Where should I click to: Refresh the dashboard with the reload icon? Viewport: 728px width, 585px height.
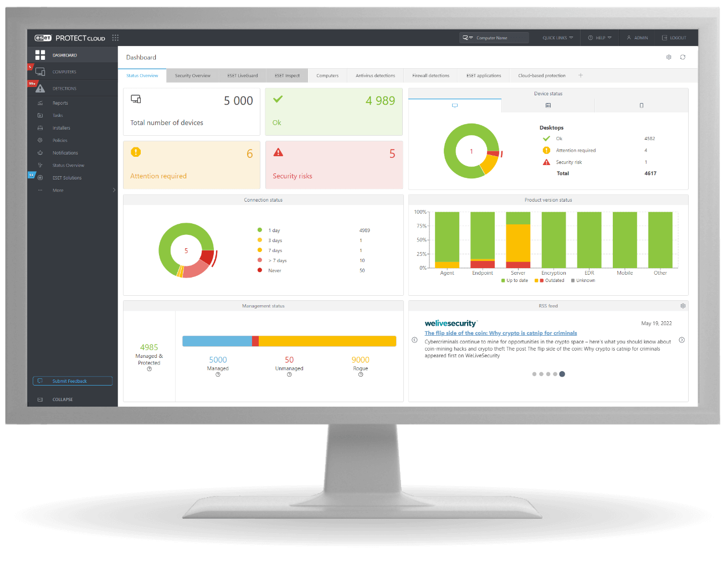point(683,57)
